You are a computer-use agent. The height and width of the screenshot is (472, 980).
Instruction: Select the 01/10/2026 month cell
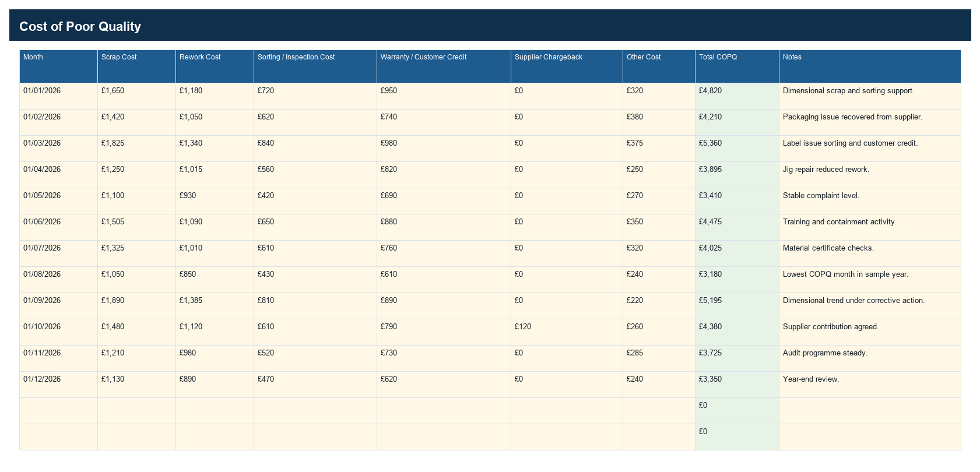point(58,332)
